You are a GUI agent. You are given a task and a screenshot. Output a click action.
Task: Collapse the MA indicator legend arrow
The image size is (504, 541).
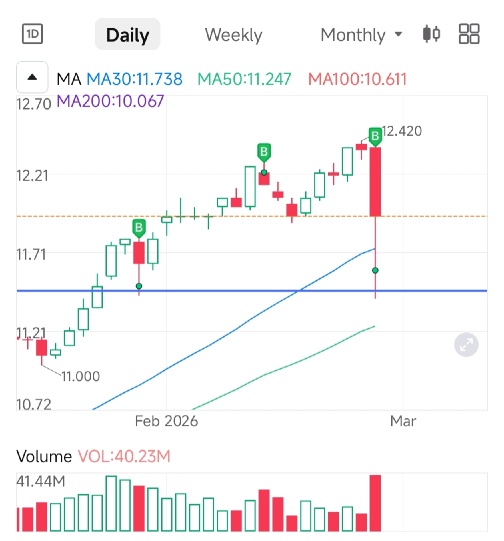click(32, 77)
